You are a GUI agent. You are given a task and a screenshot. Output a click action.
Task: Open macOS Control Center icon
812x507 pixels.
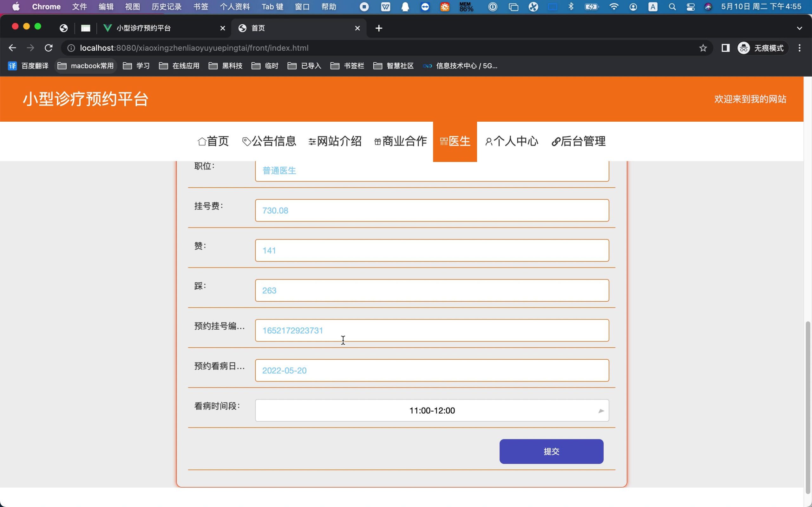click(691, 7)
